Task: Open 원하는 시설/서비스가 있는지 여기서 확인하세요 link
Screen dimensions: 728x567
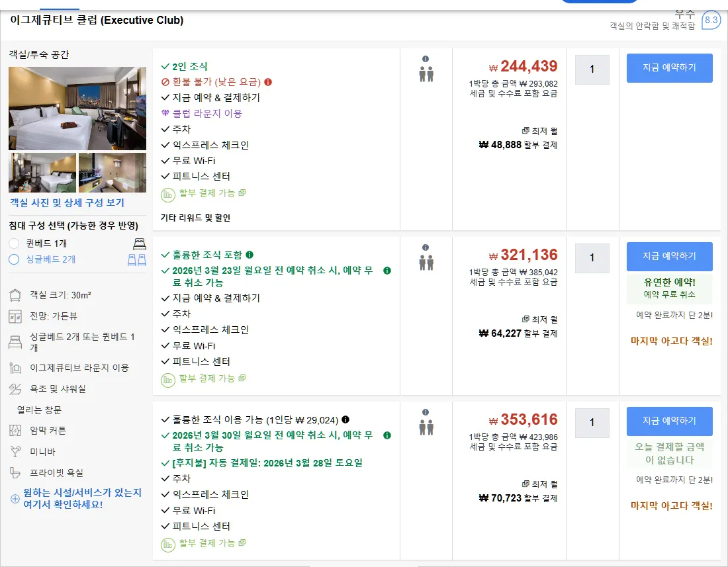Action: pyautogui.click(x=82, y=499)
